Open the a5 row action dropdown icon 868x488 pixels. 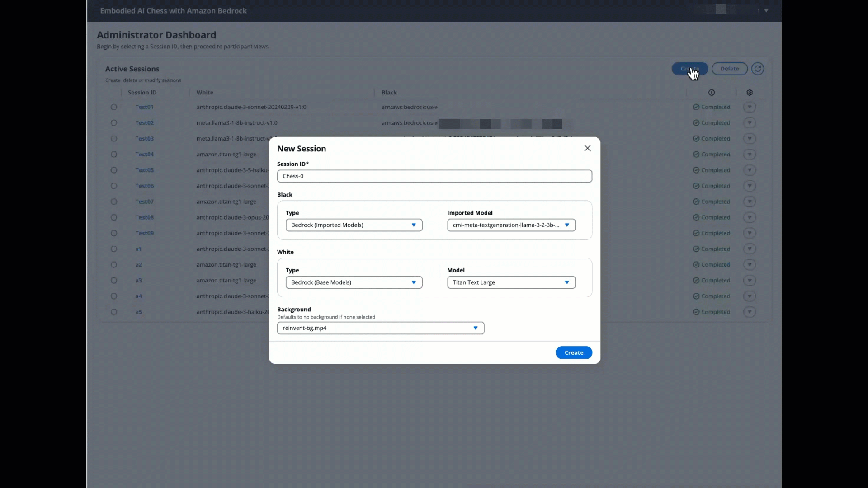click(750, 312)
